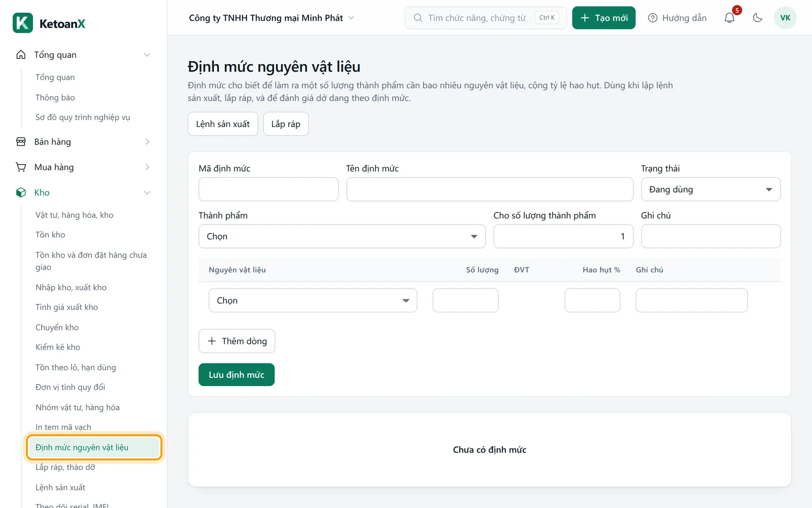The width and height of the screenshot is (812, 508).
Task: Click the Lắp ráp button
Action: tap(286, 124)
